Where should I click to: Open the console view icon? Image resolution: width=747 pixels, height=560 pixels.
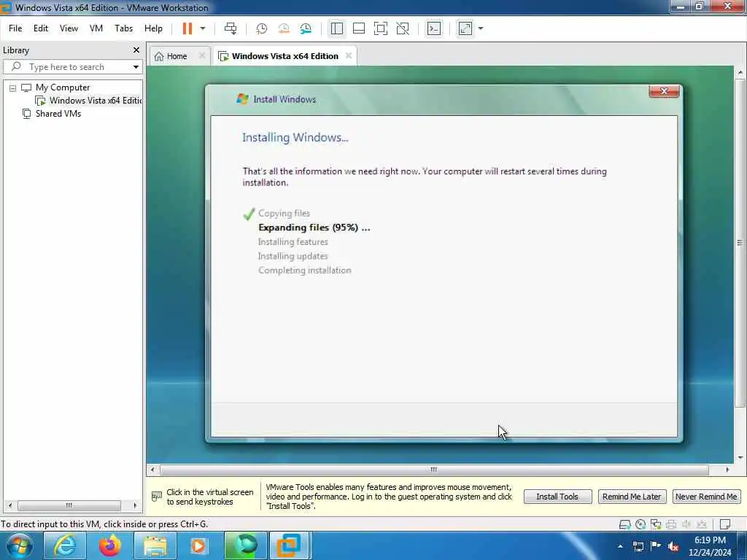coord(434,28)
